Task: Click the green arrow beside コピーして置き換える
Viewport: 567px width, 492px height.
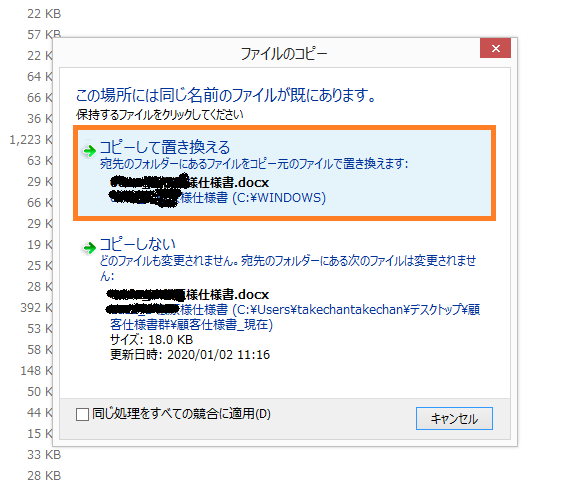Action: pyautogui.click(x=89, y=150)
